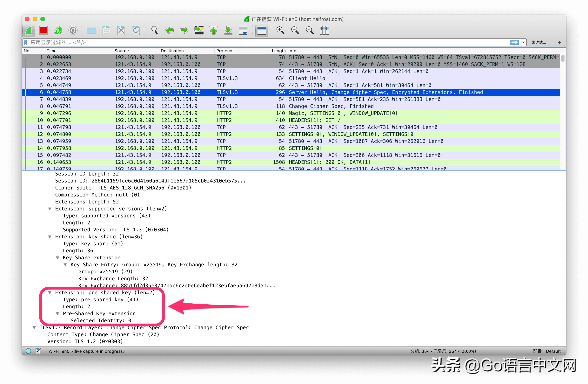588x384 pixels.
Task: Jump to first packet up-arrow icon
Action: coord(214,30)
